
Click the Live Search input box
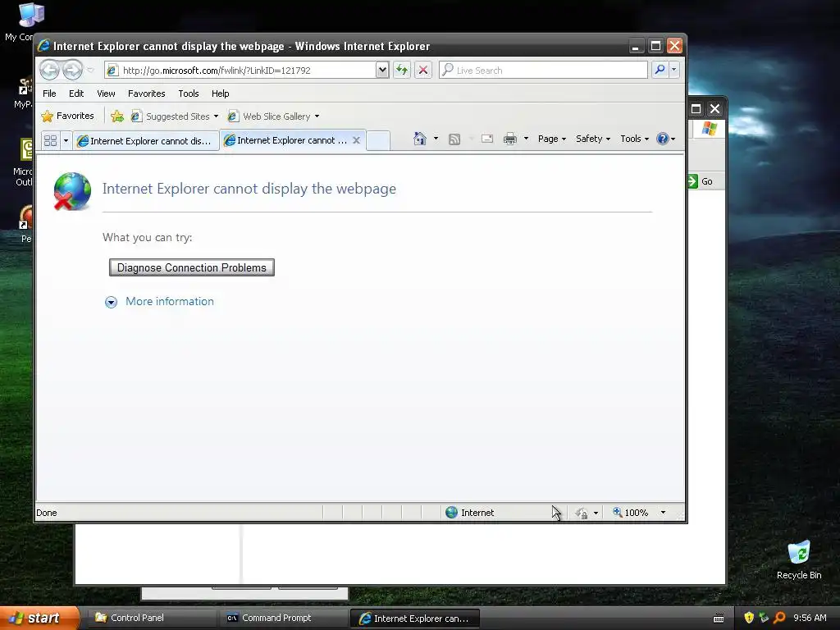click(x=543, y=71)
